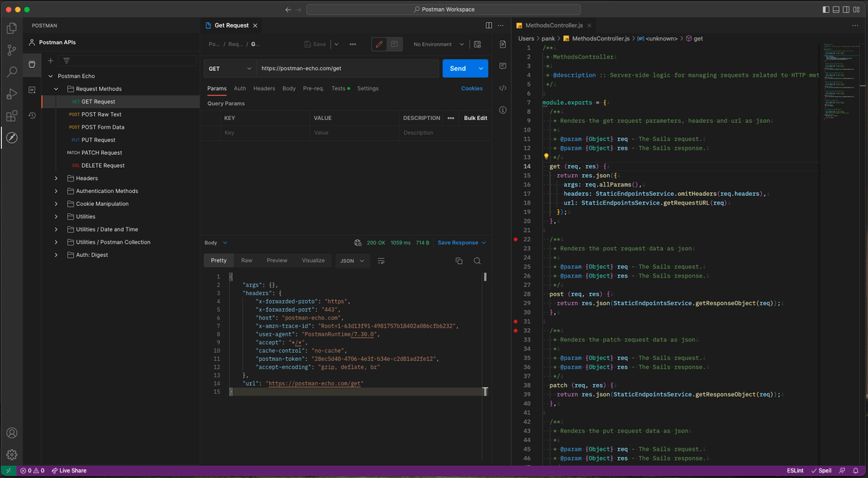The height and width of the screenshot is (478, 868).
Task: Open Save dropdown arrow
Action: (x=336, y=44)
